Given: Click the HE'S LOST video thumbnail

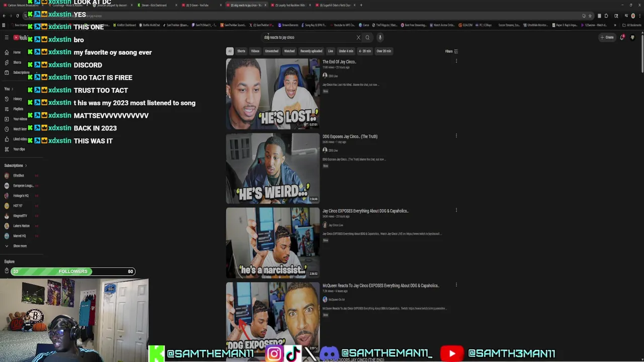Looking at the screenshot, I should (272, 94).
